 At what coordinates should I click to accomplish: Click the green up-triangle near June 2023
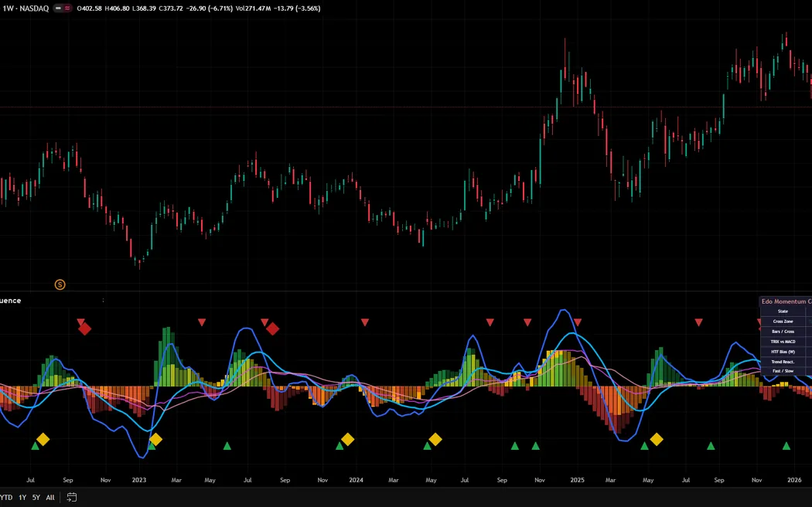pyautogui.click(x=227, y=445)
